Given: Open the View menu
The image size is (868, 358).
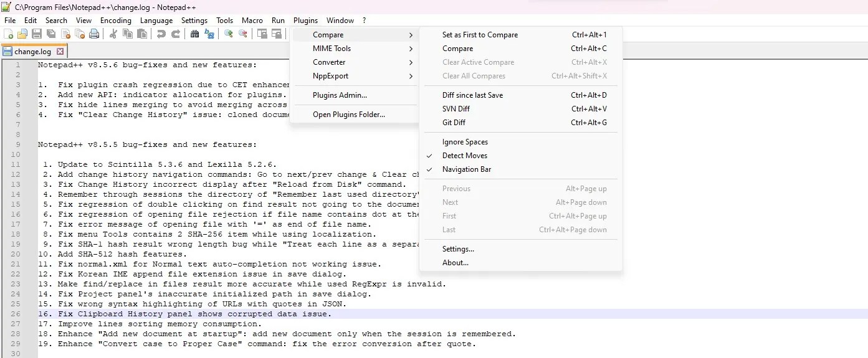Looking at the screenshot, I should tap(83, 21).
